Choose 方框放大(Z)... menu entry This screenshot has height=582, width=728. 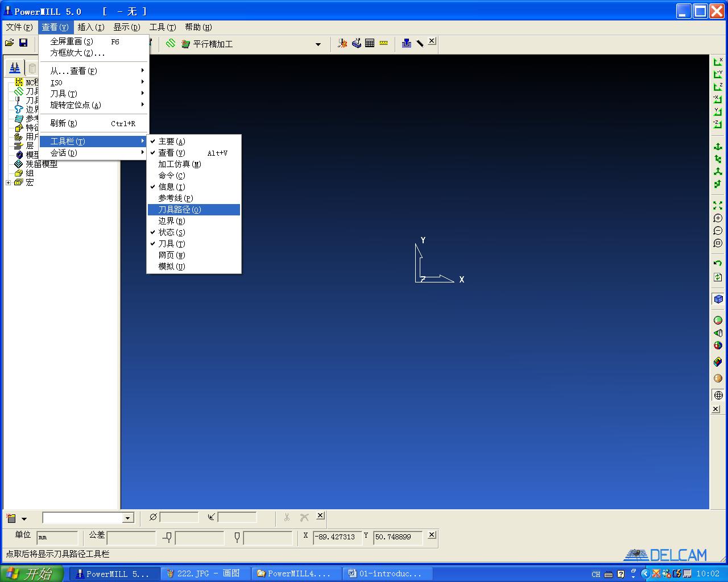click(x=94, y=53)
